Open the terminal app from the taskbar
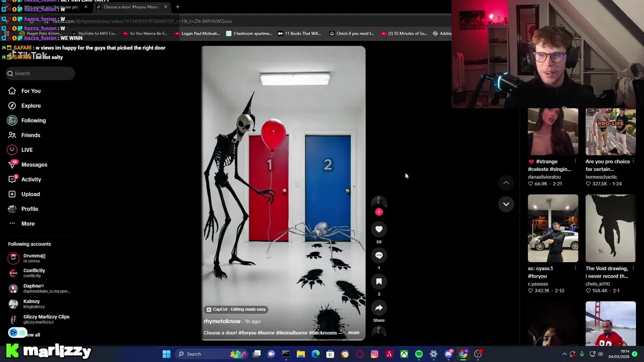This screenshot has height=362, width=644. point(286,354)
